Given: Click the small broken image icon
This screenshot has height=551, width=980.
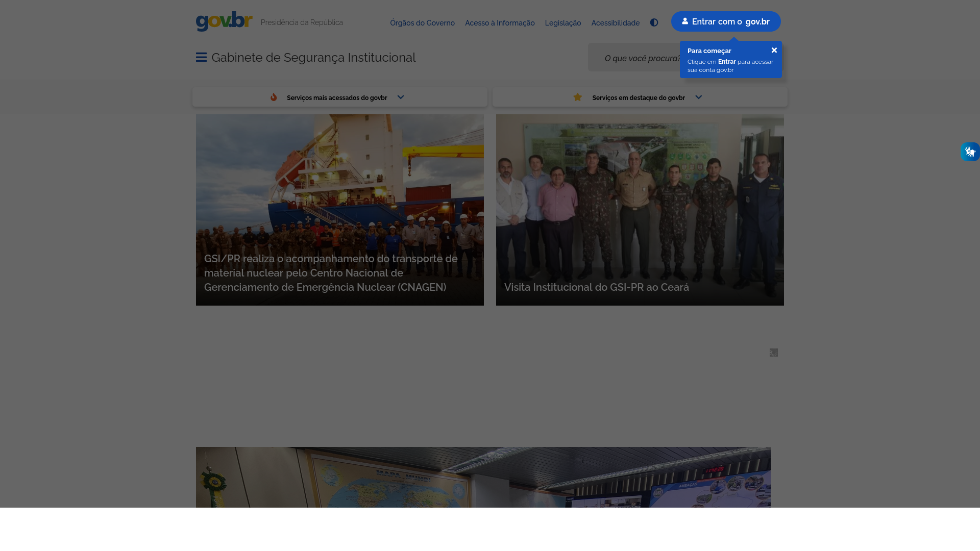Looking at the screenshot, I should (774, 353).
